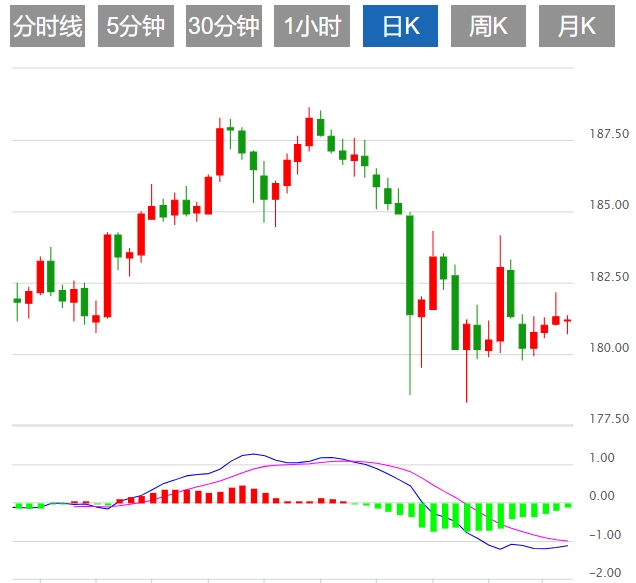The width and height of the screenshot is (636, 583).
Task: Open the 1小时 chart tab
Action: pyautogui.click(x=312, y=26)
